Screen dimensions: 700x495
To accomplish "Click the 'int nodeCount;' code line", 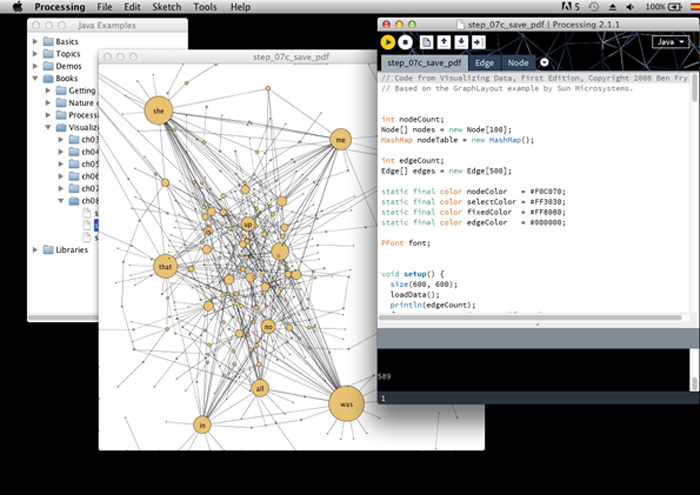I will [412, 119].
